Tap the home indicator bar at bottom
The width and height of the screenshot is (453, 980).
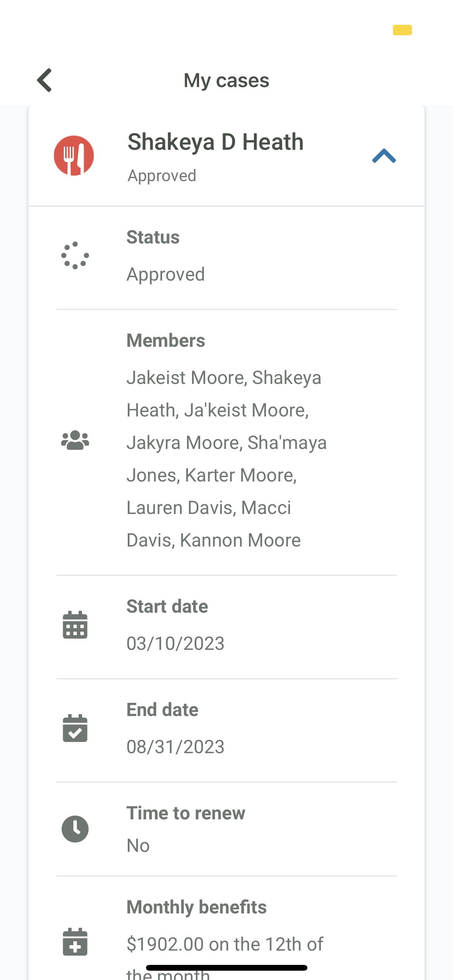click(226, 968)
